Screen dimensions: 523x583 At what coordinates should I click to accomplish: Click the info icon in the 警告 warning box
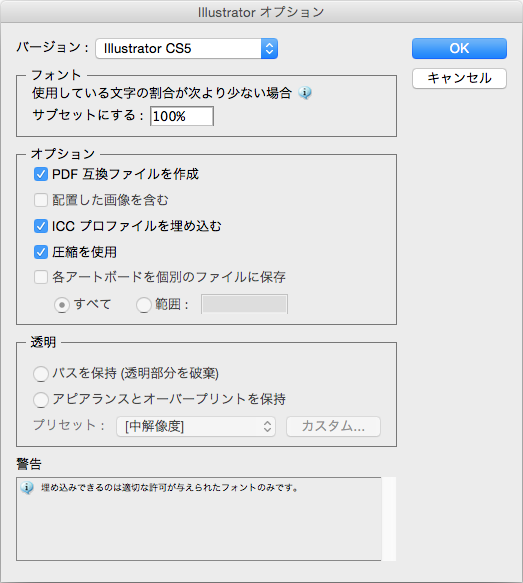[27, 487]
